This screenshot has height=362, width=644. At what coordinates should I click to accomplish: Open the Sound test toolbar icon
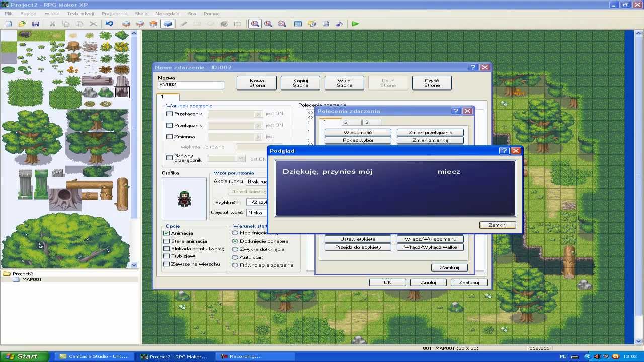coord(339,24)
